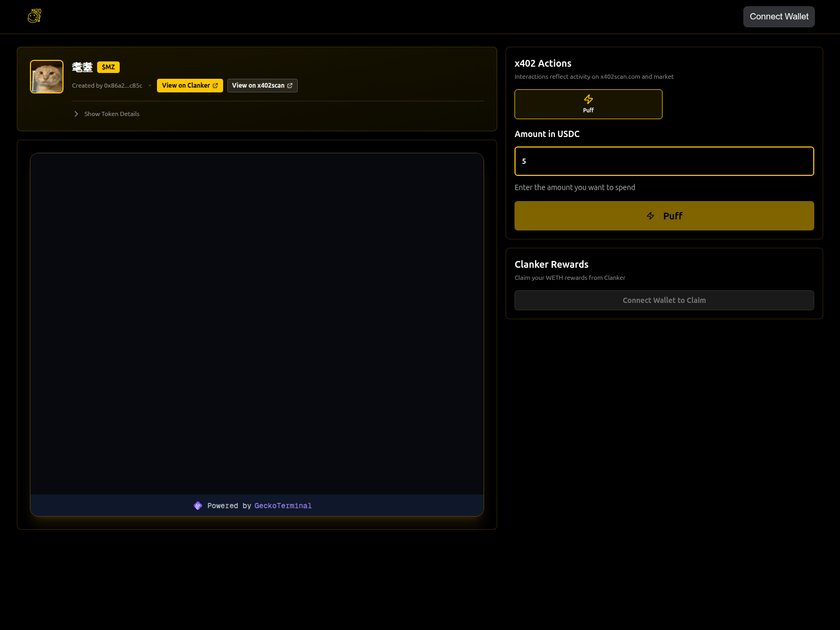Click the x402 Actions heading
This screenshot has height=630, width=840.
(x=543, y=64)
